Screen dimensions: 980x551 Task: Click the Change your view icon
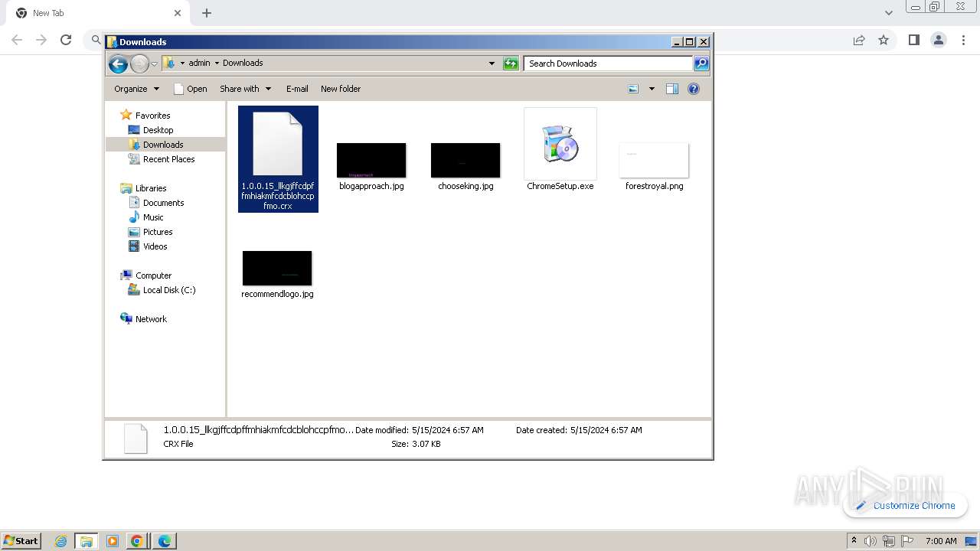[633, 89]
